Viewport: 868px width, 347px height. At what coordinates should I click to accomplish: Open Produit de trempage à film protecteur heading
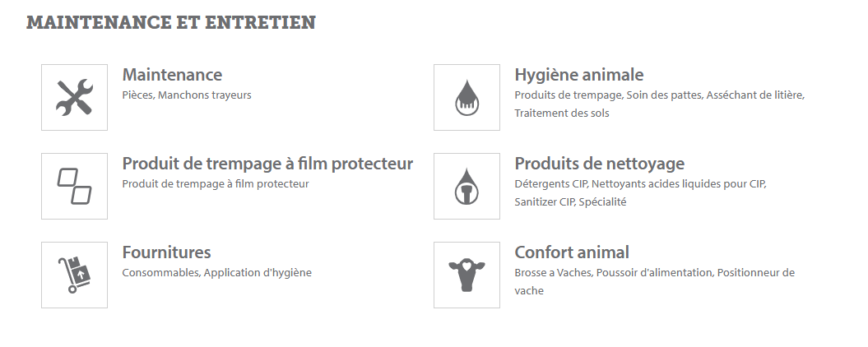coord(267,164)
